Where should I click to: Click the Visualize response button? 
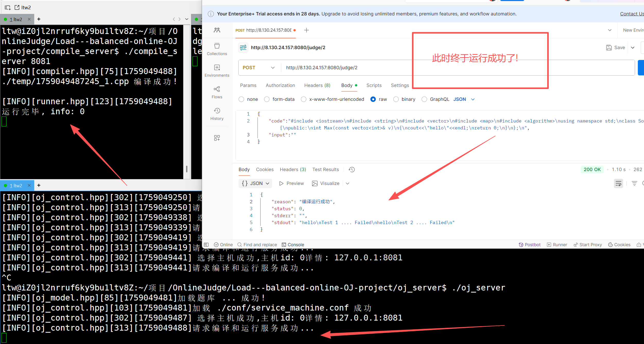click(326, 183)
